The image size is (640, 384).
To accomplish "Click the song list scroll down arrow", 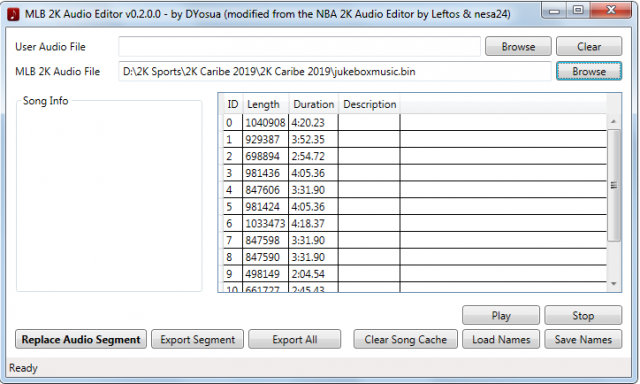I will point(613,284).
